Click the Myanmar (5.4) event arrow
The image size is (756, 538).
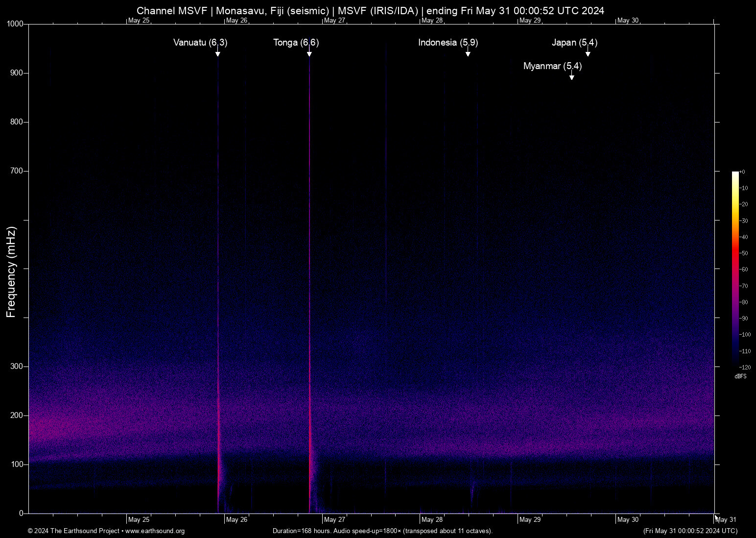tap(571, 77)
